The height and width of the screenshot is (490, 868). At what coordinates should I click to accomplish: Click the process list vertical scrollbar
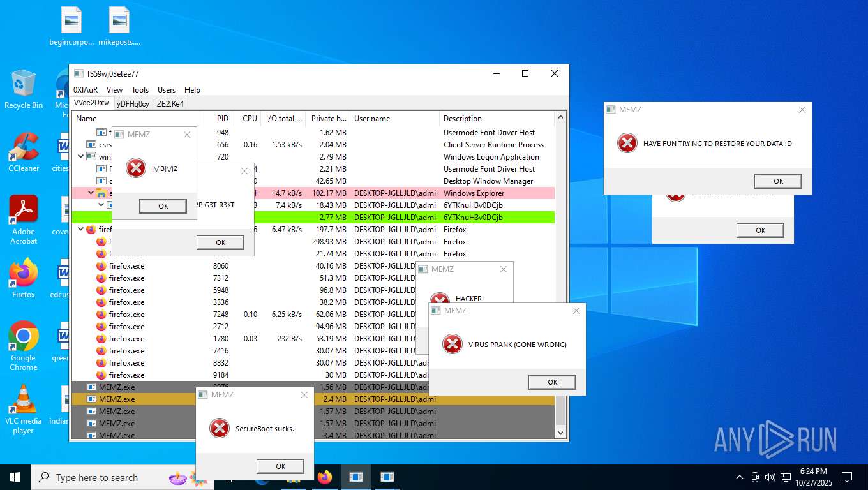coord(561,274)
